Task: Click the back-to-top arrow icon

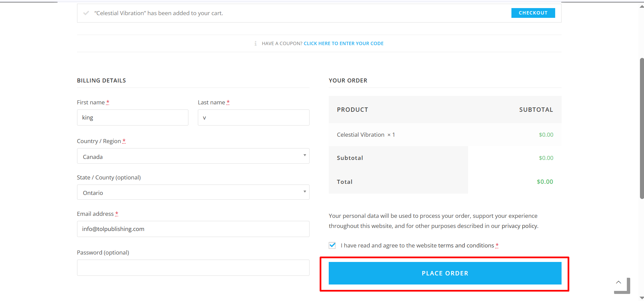Action: click(618, 282)
